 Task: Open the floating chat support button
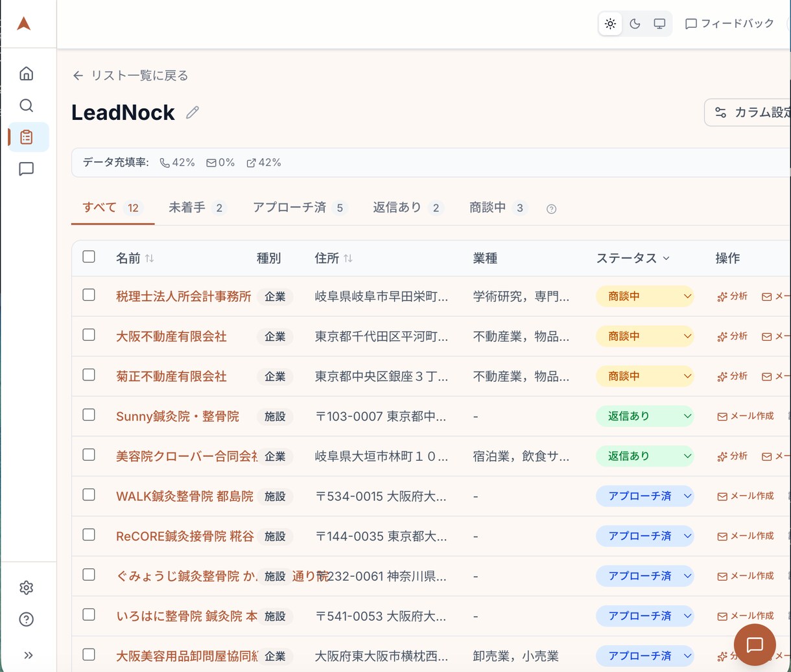tap(755, 645)
